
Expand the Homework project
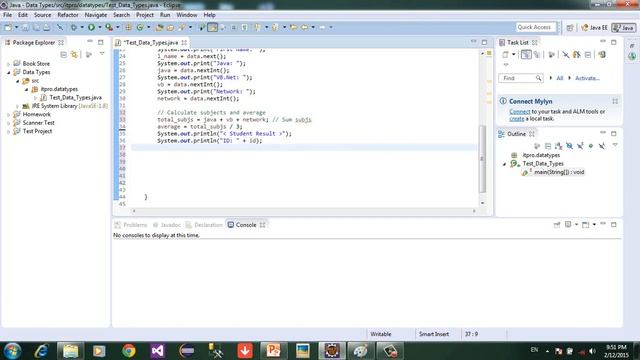tap(9, 115)
